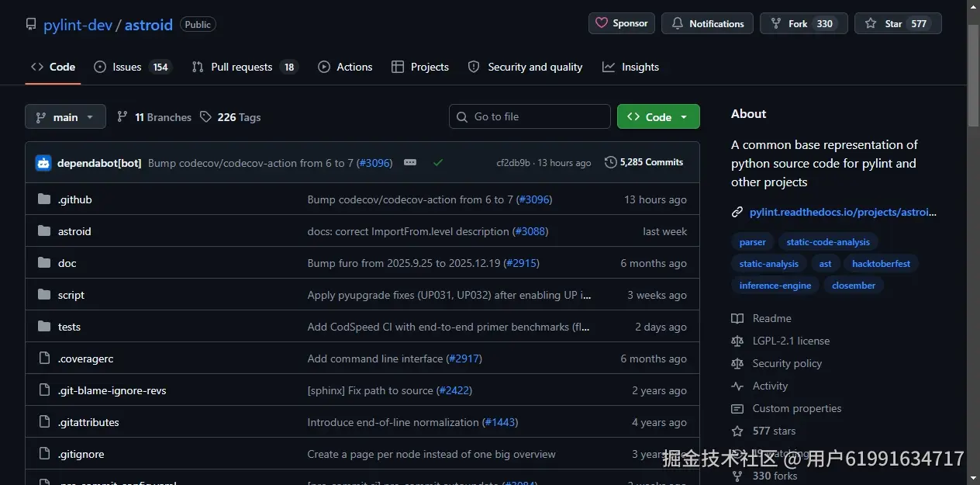Open pull request #2917 link
Viewport: 980px width, 485px height.
(464, 359)
